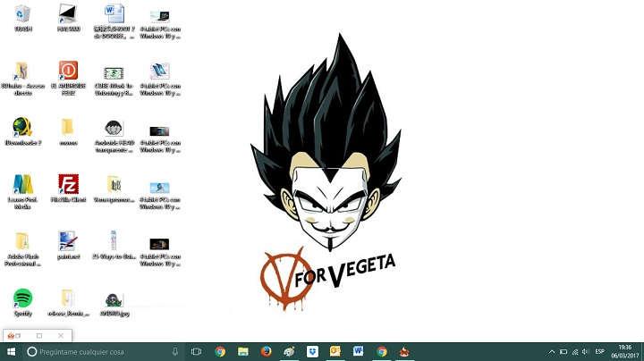Open the ESP language input selector
Image resolution: width=644 pixels, height=361 pixels.
pyautogui.click(x=599, y=351)
